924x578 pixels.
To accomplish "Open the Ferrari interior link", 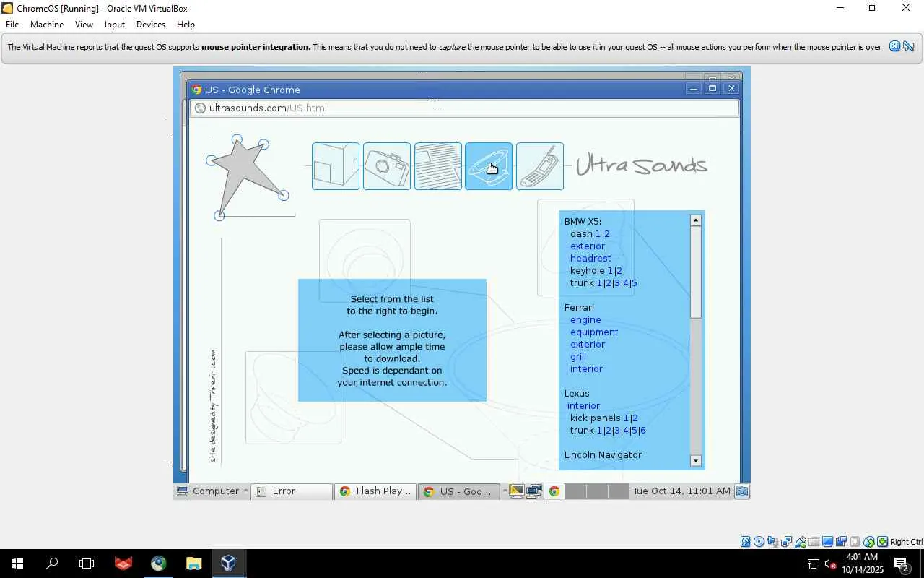I will pyautogui.click(x=586, y=369).
